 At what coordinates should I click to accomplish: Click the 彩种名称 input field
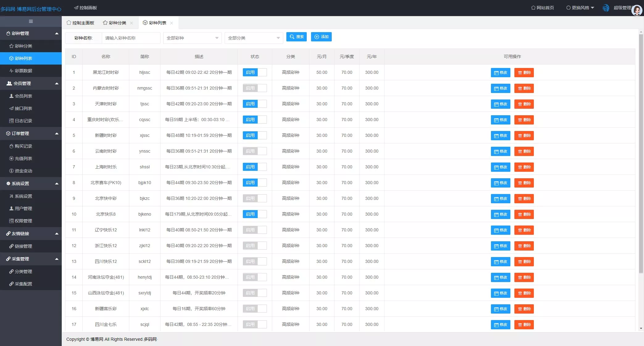coord(131,38)
